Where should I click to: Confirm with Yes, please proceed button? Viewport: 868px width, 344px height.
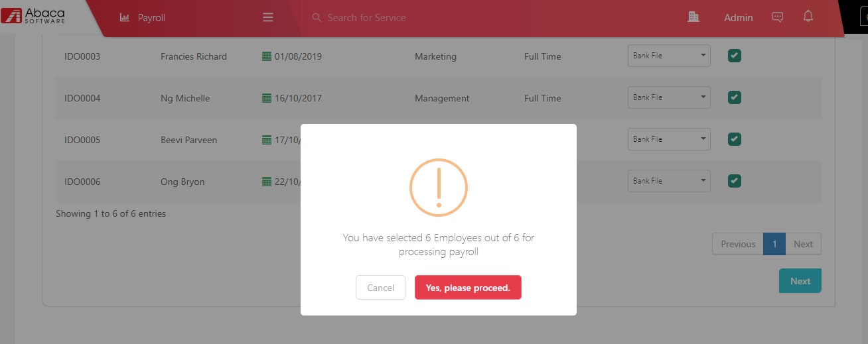pos(468,288)
